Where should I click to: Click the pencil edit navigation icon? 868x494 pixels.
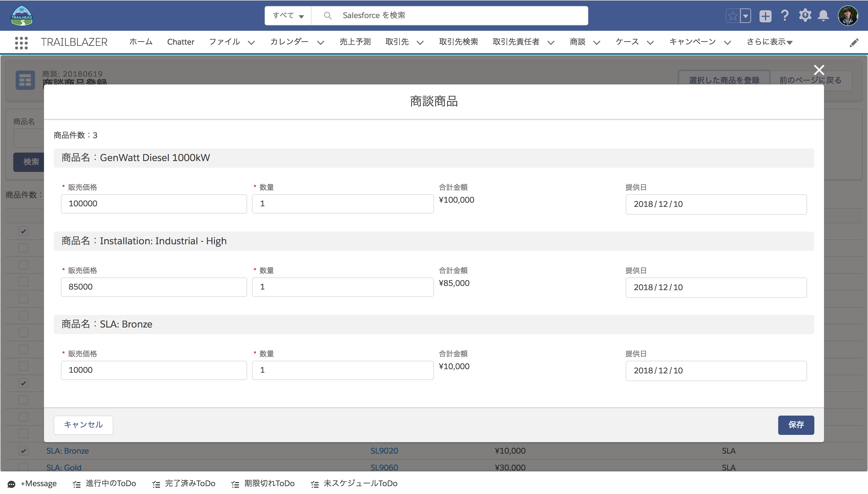tap(854, 43)
